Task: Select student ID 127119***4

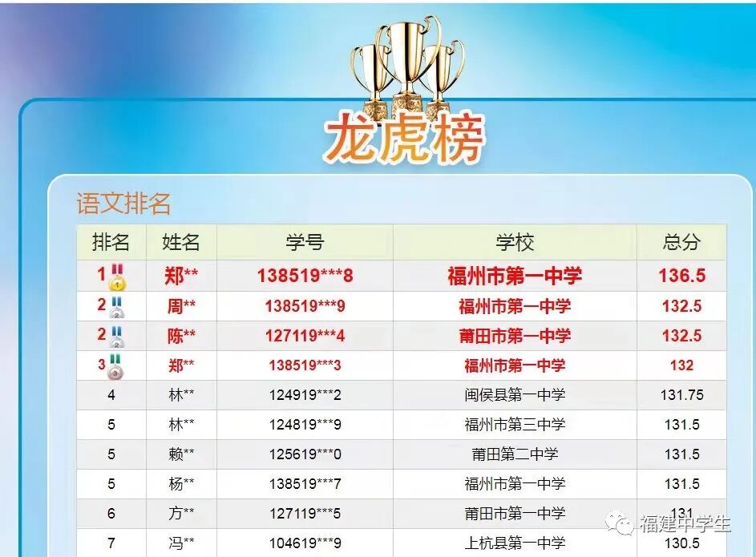Action: 305,336
